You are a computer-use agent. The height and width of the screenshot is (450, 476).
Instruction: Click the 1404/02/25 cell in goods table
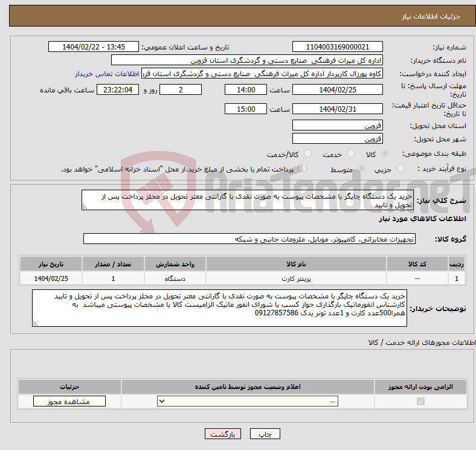pos(51,278)
